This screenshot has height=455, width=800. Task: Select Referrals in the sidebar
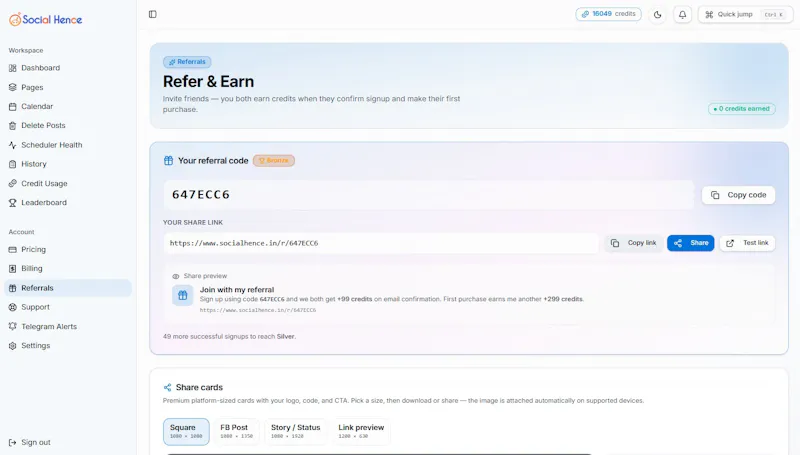click(68, 288)
